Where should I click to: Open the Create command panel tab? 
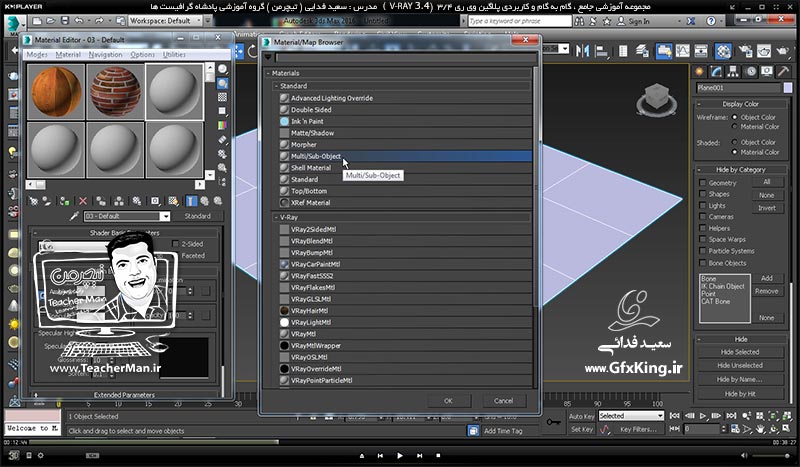699,71
